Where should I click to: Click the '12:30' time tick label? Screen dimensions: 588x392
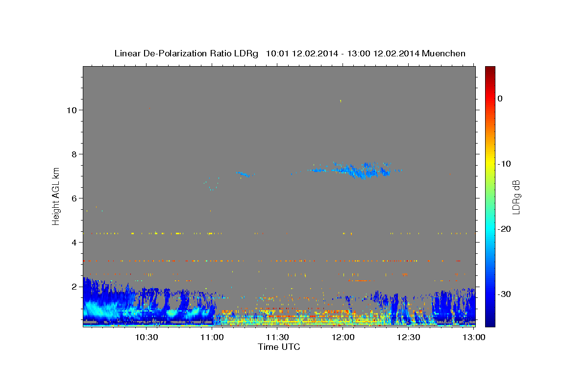point(408,337)
